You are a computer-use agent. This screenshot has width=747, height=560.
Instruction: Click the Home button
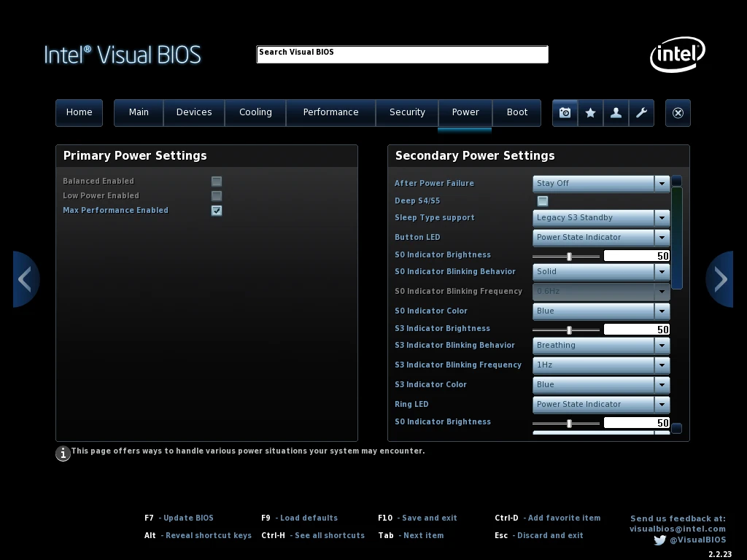click(x=79, y=112)
